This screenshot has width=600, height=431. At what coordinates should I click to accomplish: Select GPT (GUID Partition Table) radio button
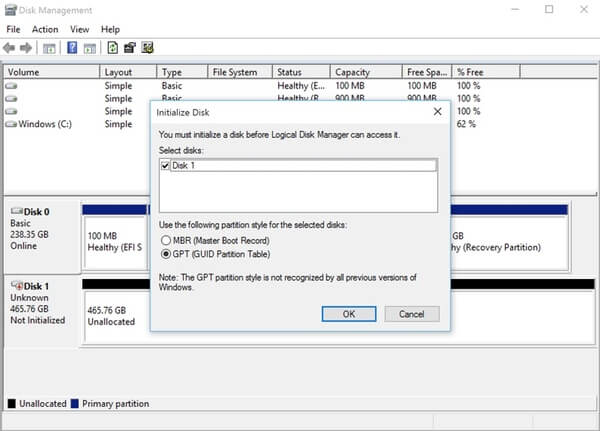[x=166, y=254]
